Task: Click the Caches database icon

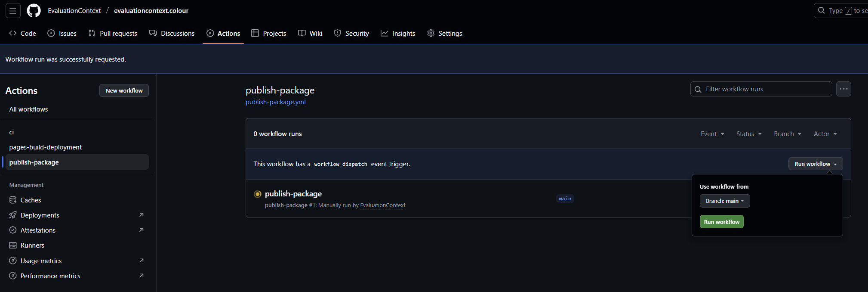Action: (13, 200)
